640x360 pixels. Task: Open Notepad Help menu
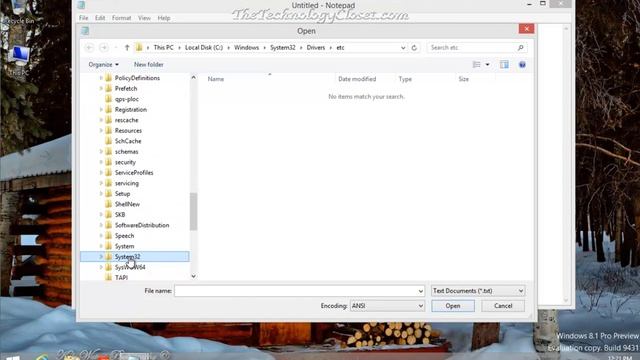[164, 18]
